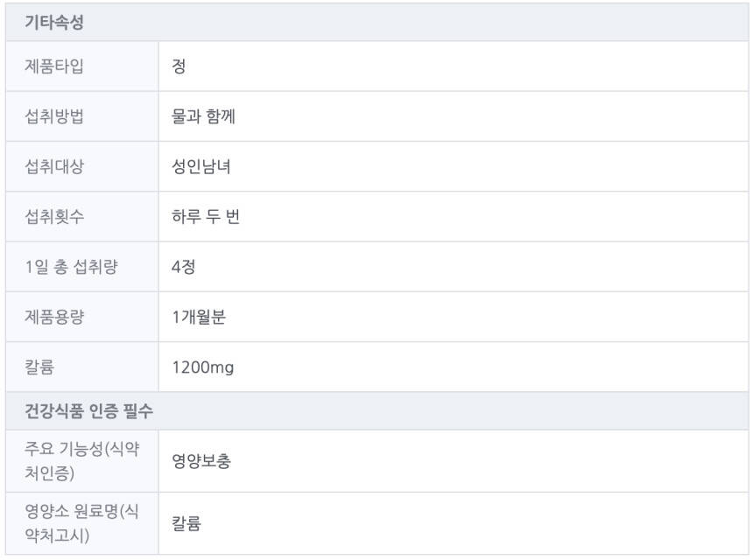This screenshot has height=560, width=753.
Task: Select the 물과 함께 value text
Action: coord(203,116)
